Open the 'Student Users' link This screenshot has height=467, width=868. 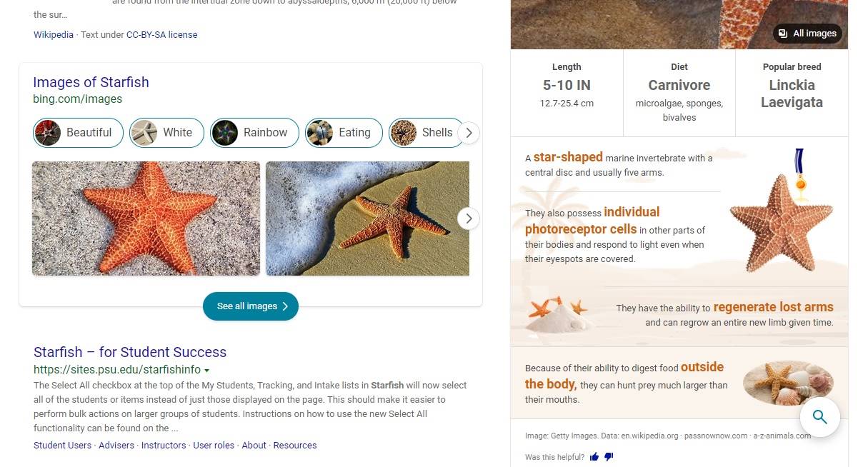(62, 445)
